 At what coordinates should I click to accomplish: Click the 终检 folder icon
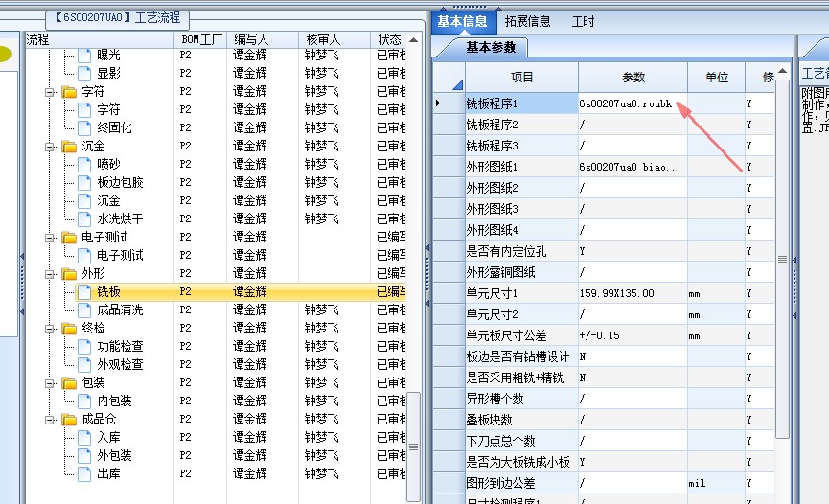tap(69, 329)
